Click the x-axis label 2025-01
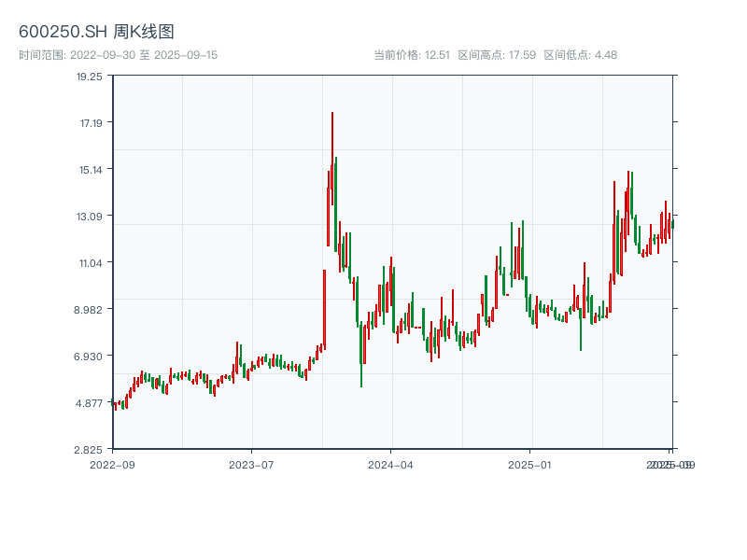 (529, 465)
